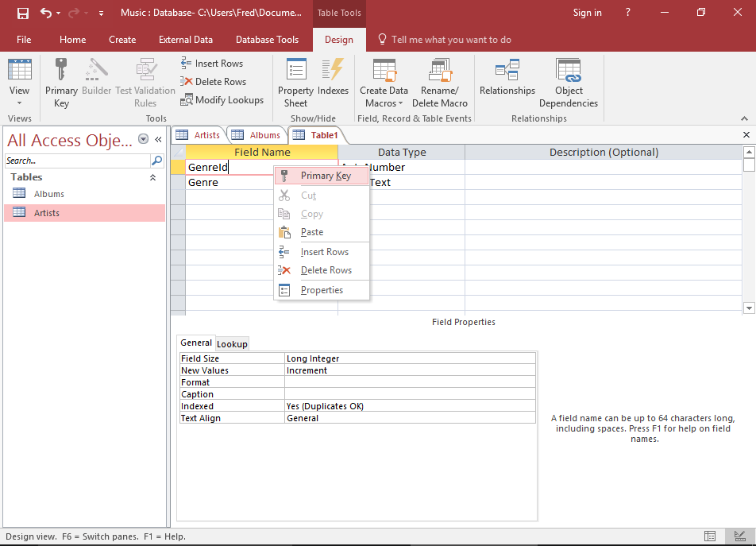Choose Copy in context menu
Screen dimensions: 756x546
coord(322,214)
